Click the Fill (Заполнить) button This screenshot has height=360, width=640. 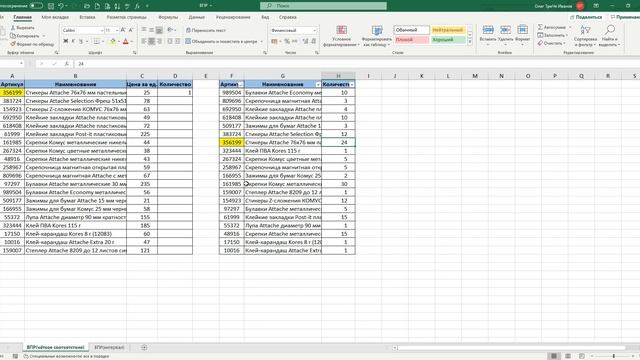tap(552, 35)
